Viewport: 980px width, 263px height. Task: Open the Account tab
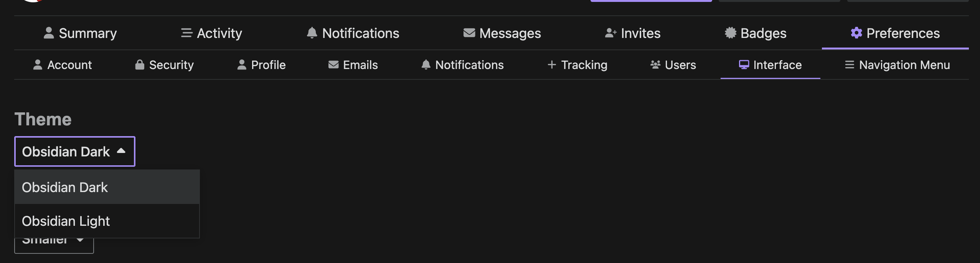pyautogui.click(x=62, y=65)
